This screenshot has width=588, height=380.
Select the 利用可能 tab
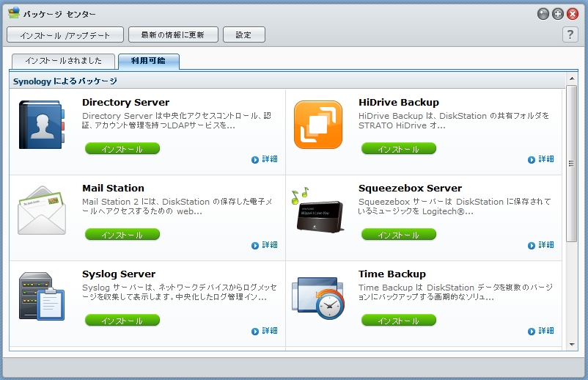pos(149,61)
